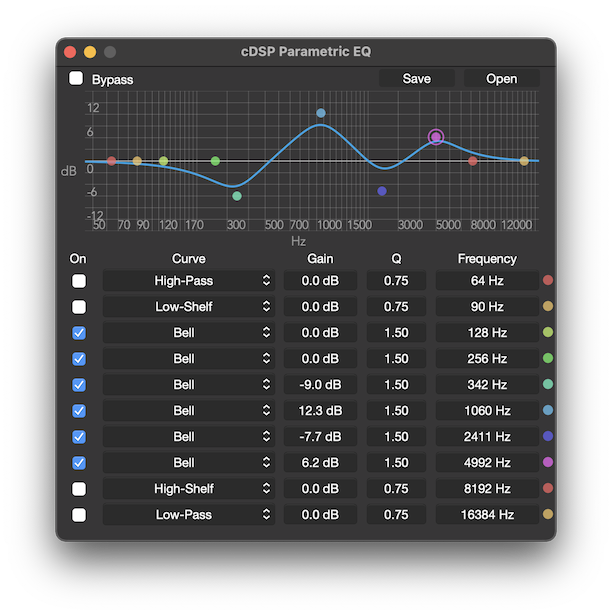Open the Low-Shelf curve type dropdown
This screenshot has height=615, width=612.
tap(189, 307)
